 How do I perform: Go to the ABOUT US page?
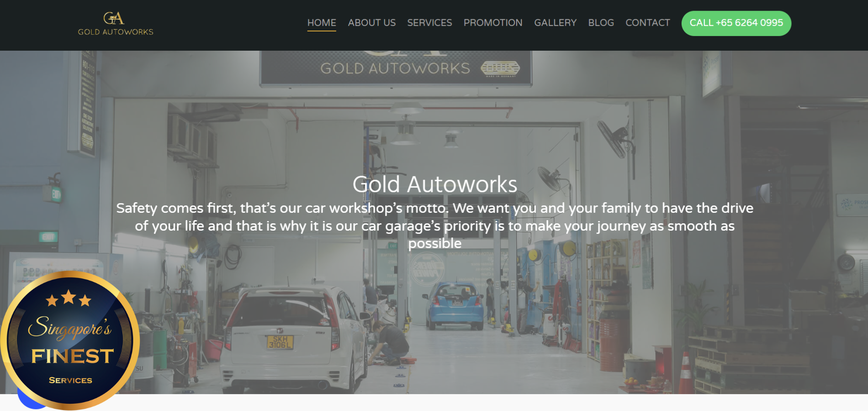tap(372, 23)
